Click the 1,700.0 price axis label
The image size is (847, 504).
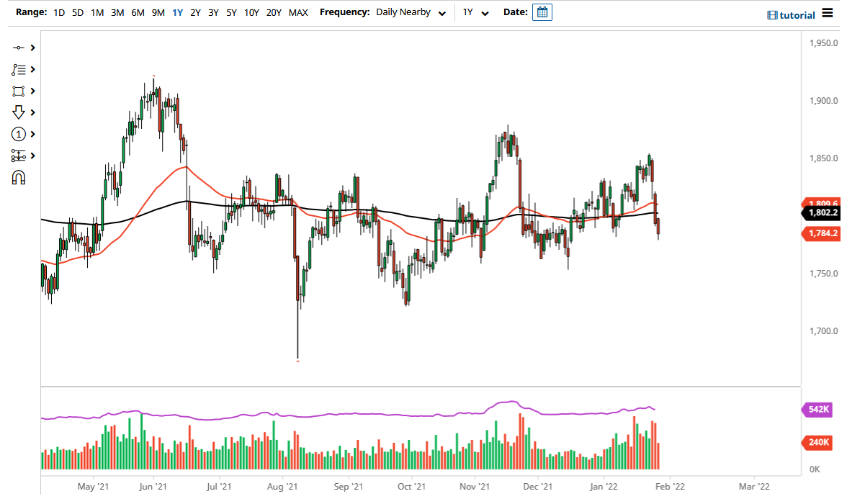823,330
